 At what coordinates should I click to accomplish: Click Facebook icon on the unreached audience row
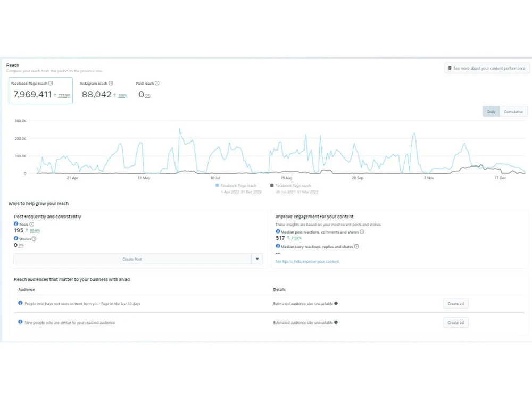point(20,303)
